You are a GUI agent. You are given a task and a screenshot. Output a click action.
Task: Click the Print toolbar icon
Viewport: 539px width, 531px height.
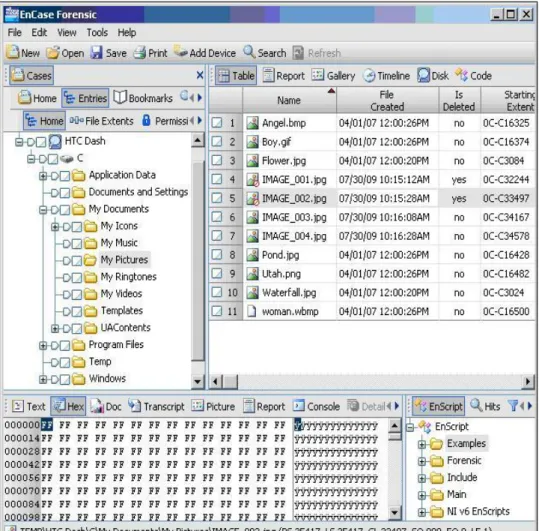tap(140, 53)
